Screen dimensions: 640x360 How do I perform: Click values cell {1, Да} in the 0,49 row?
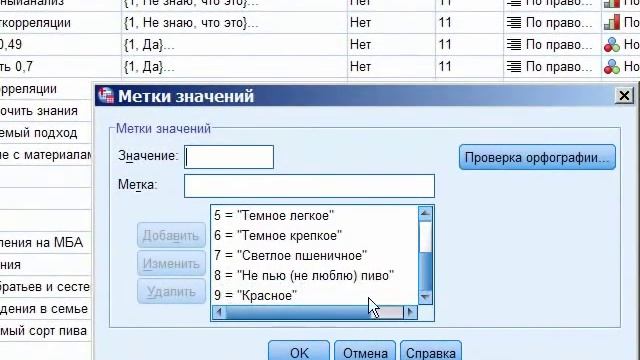[x=234, y=44]
